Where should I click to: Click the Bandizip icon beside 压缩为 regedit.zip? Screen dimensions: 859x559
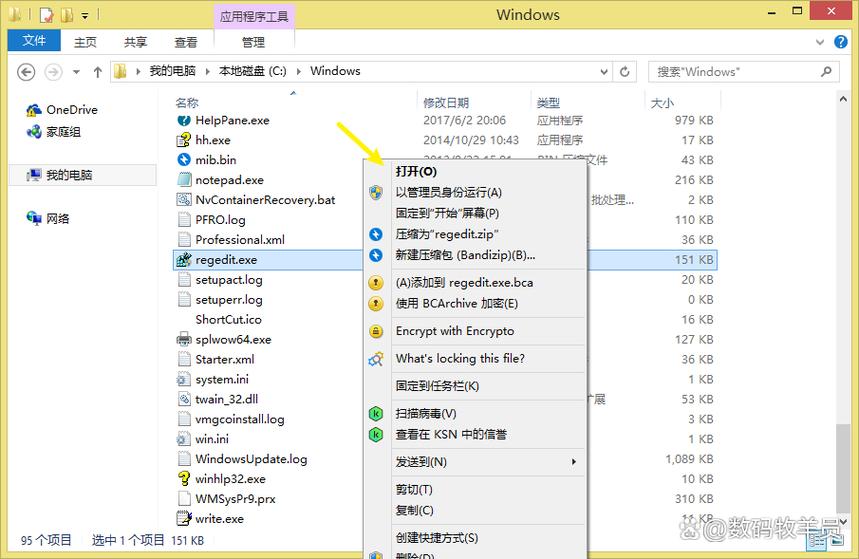376,235
